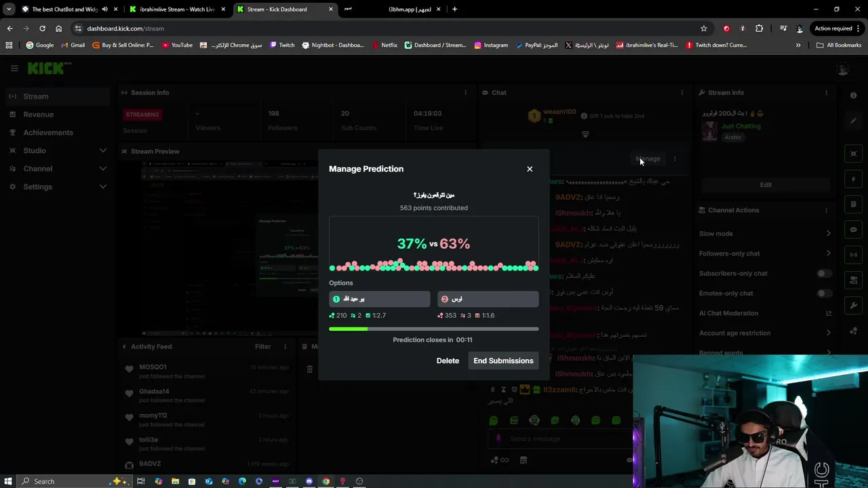The image size is (868, 488).
Task: Open the browser tab search dropdown
Action: (x=9, y=9)
